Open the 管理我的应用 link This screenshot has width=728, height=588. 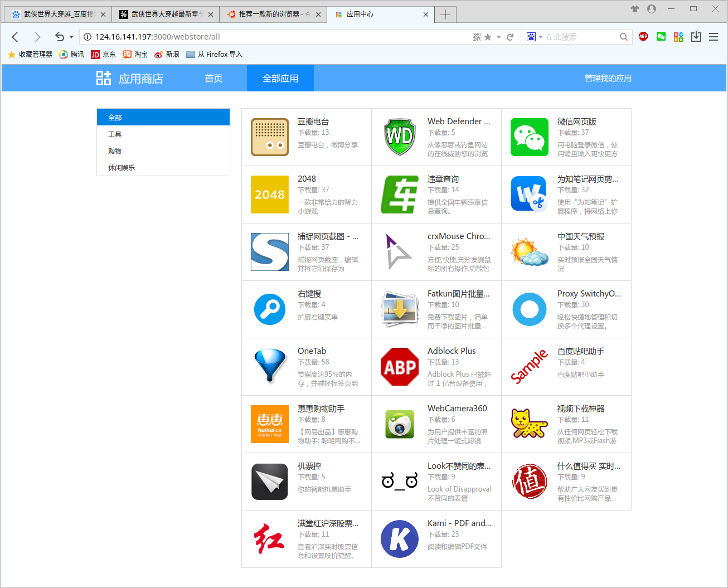click(x=608, y=78)
